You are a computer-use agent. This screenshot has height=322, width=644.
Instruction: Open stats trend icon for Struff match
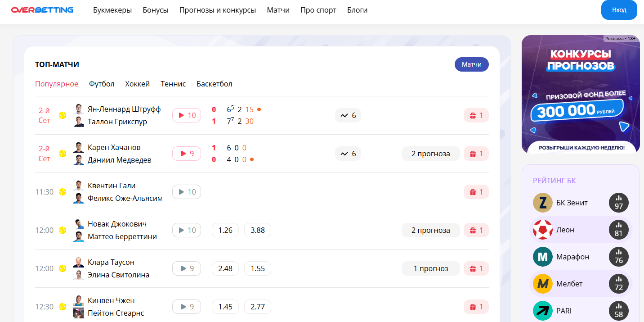click(348, 115)
